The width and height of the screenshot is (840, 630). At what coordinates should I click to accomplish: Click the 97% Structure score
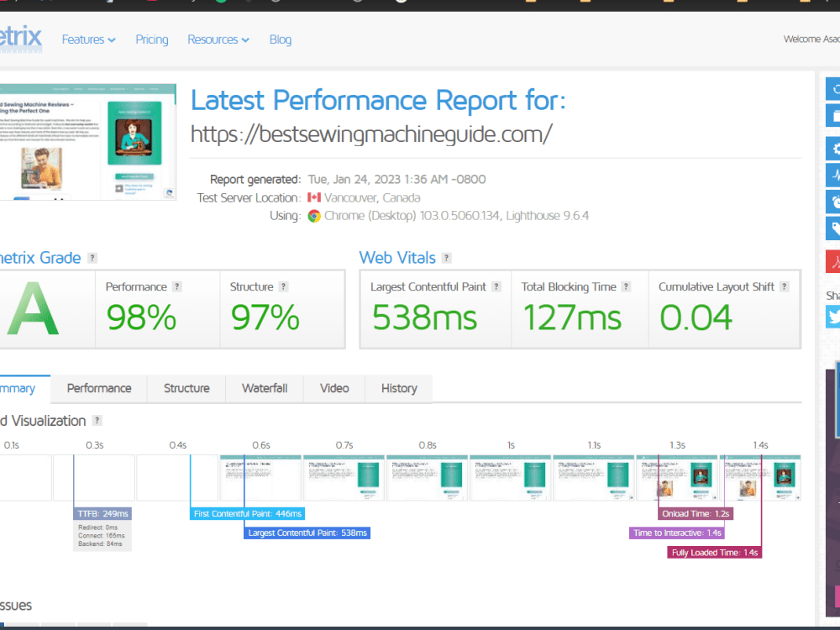tap(265, 318)
